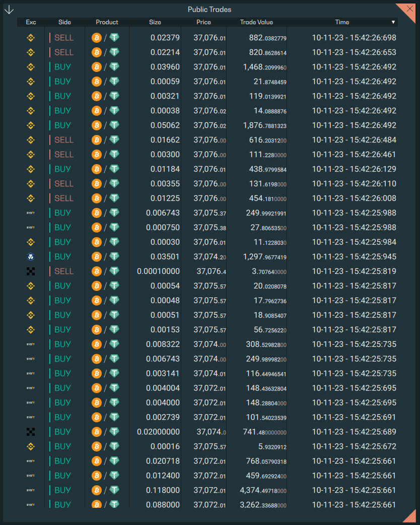
Task: Click Tether icon in row with size 0.00048
Action: tap(114, 301)
